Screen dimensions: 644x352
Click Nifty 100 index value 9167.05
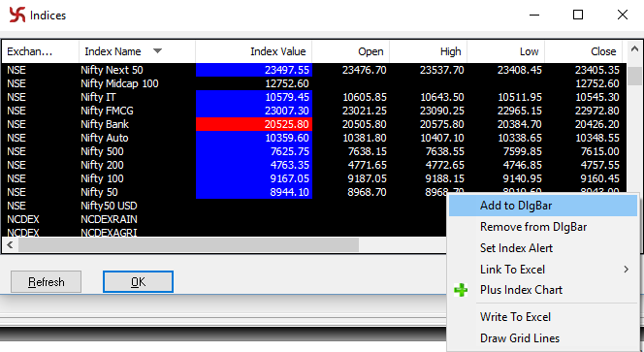pos(254,178)
